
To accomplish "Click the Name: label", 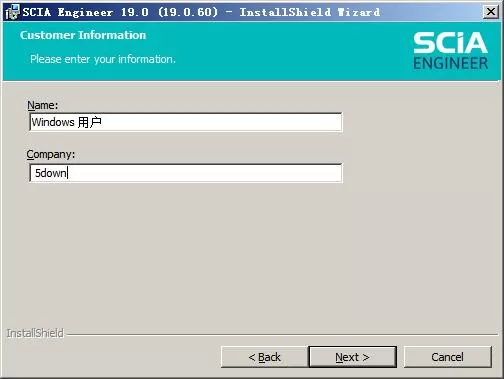I will pos(42,105).
